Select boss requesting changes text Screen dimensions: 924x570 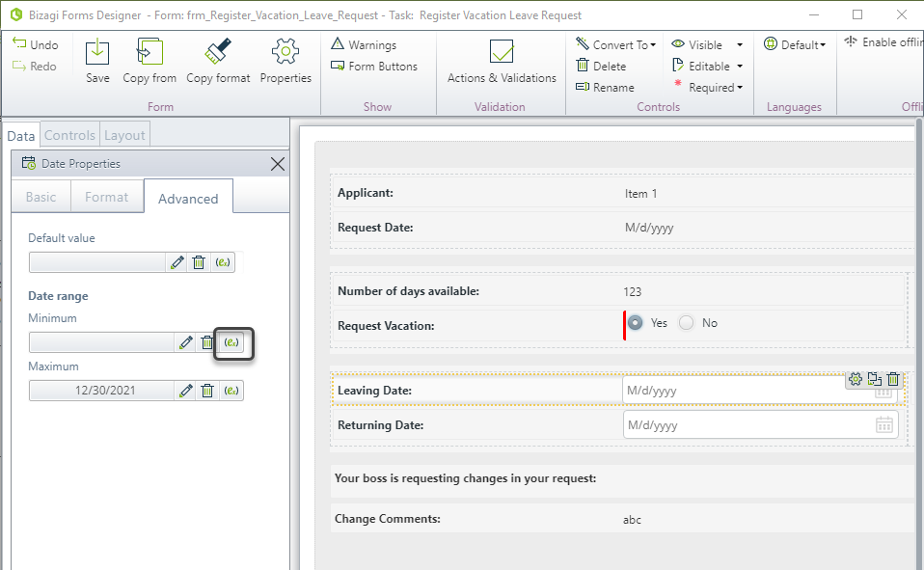pyautogui.click(x=466, y=478)
